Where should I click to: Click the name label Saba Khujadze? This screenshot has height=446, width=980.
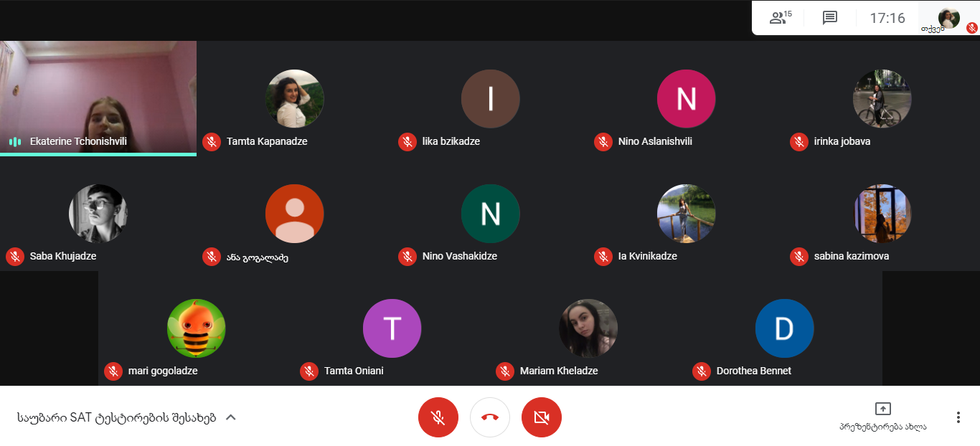click(x=63, y=257)
